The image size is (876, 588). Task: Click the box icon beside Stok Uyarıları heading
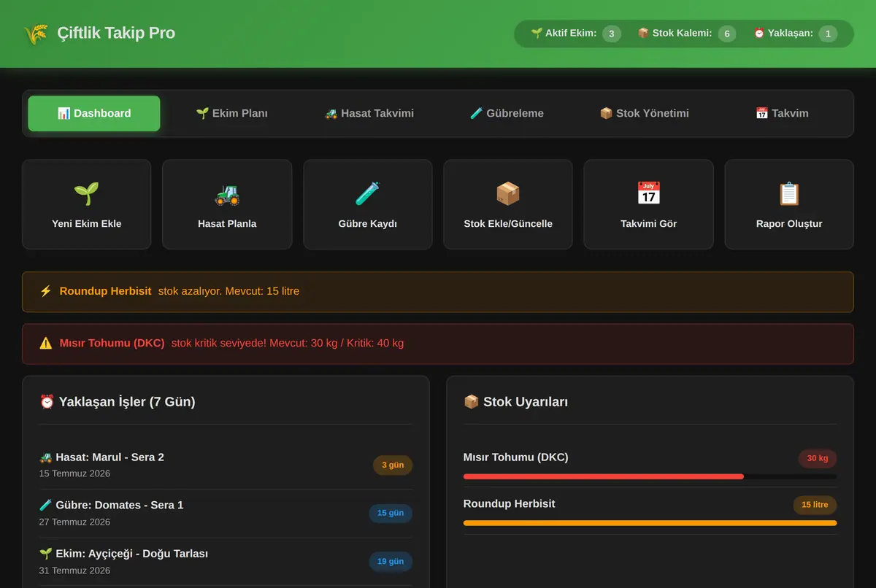pos(472,401)
